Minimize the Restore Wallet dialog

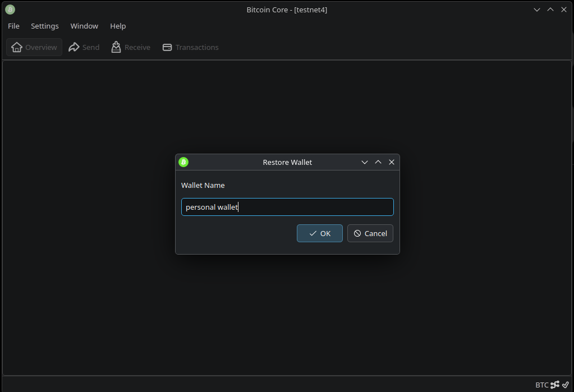(365, 162)
